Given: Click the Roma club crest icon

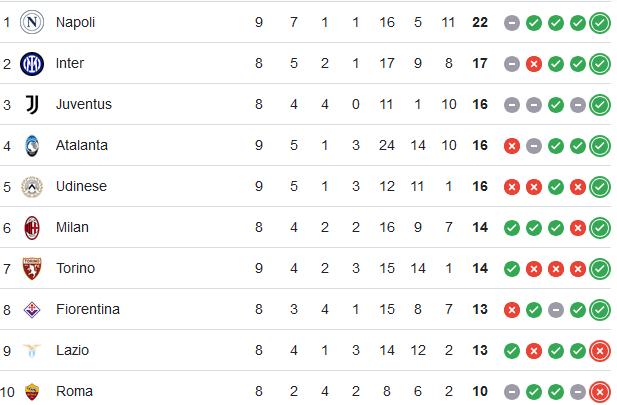Looking at the screenshot, I should point(32,392).
